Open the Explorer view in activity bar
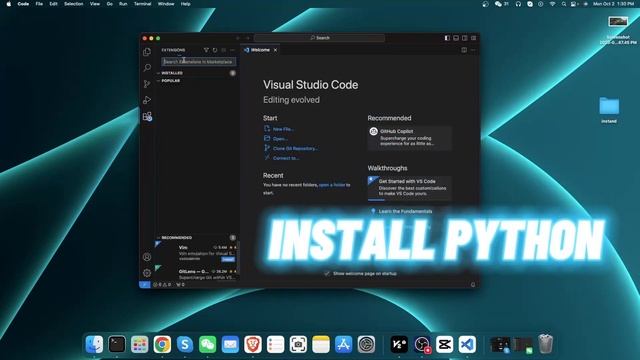This screenshot has height=360, width=640. coord(147,52)
